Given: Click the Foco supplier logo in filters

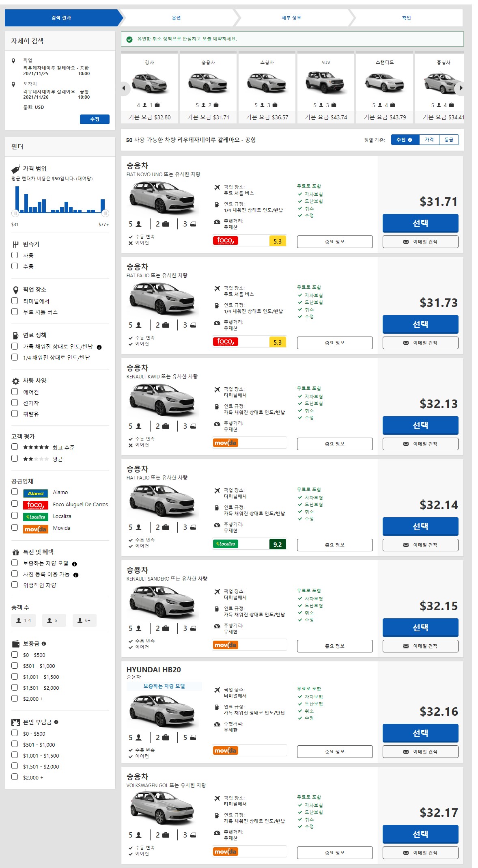Looking at the screenshot, I should tap(35, 505).
